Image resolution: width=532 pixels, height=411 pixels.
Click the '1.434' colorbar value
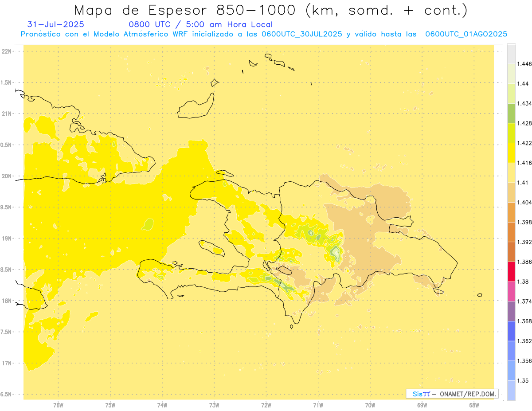[525, 103]
